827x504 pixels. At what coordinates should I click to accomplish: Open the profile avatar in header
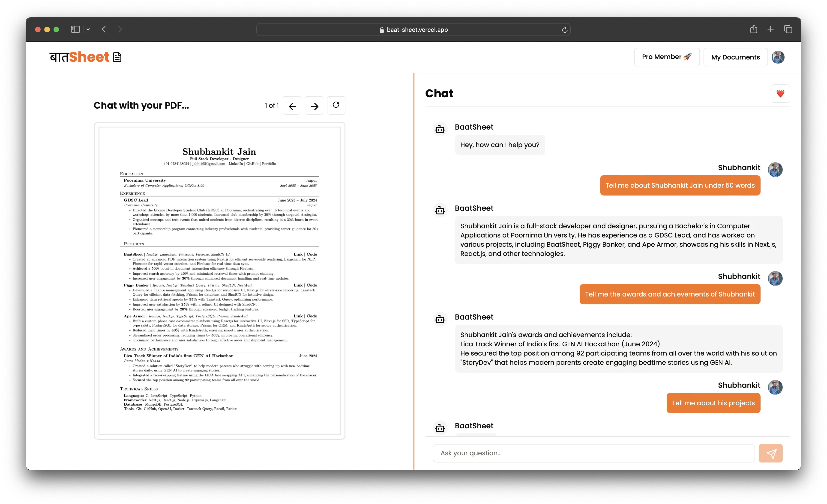(x=778, y=57)
